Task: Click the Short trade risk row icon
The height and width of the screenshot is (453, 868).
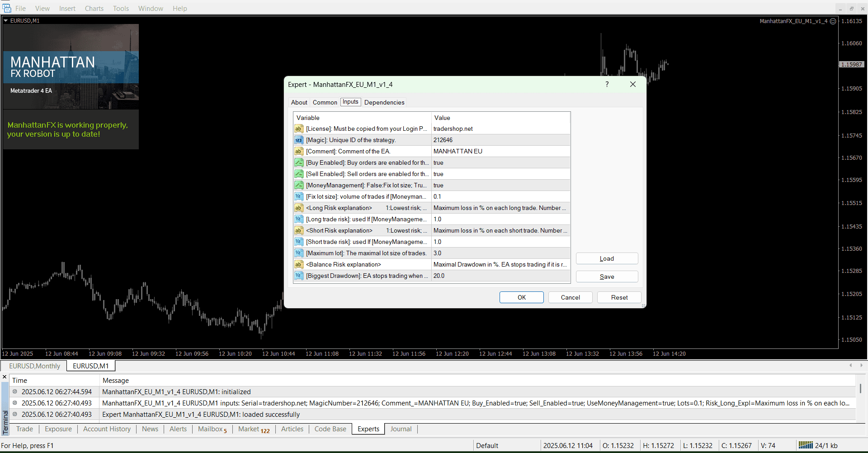Action: click(299, 242)
